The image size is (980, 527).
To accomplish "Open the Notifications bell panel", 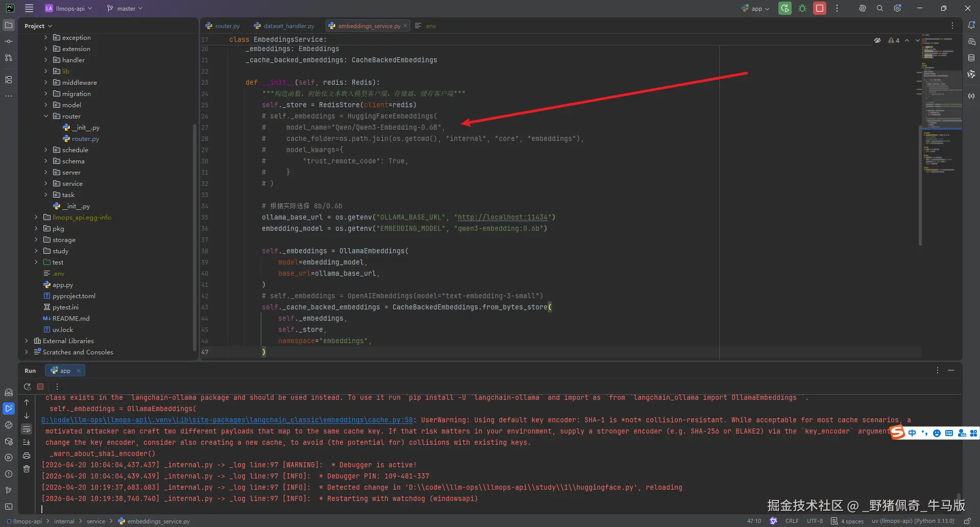I will pos(971,26).
